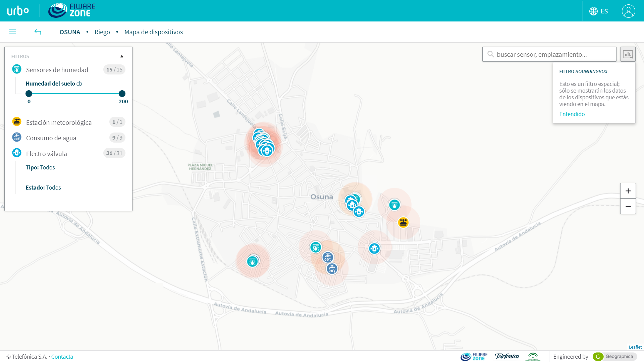Click the 9/9 water consumption count badge
The height and width of the screenshot is (362, 644).
click(117, 138)
